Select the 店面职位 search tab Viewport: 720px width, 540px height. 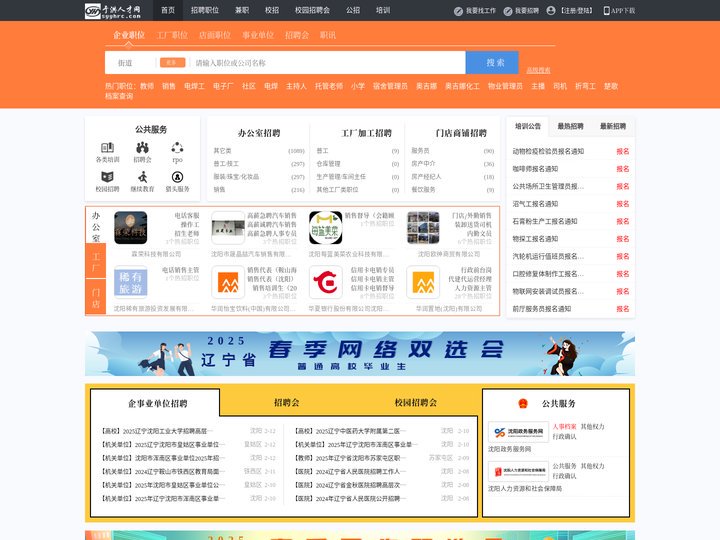click(215, 35)
